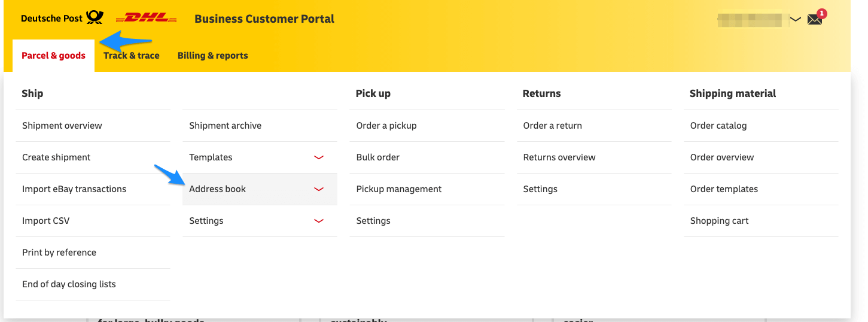The width and height of the screenshot is (868, 322).
Task: Open Shipment archive
Action: [x=260, y=126]
